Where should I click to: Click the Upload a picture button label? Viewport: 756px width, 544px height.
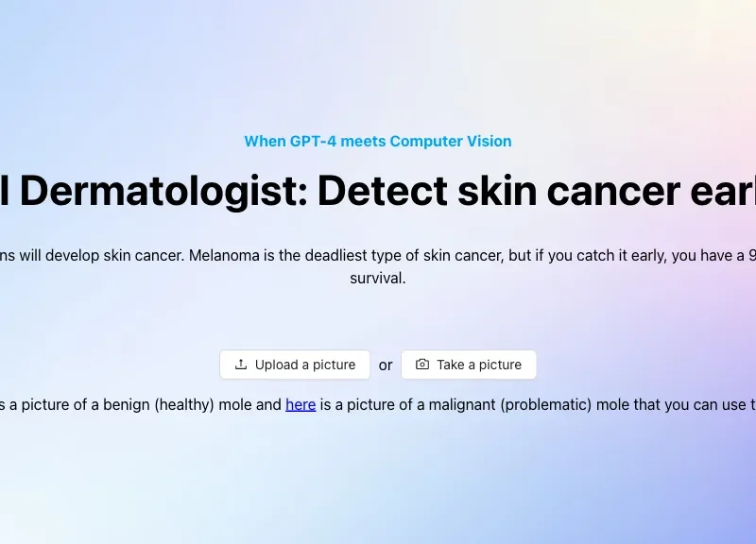(x=305, y=365)
